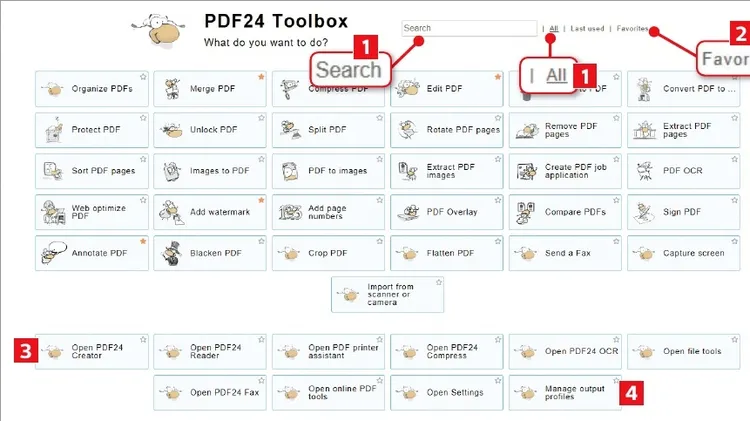Open the Annotate PDF speech-bubble icon
Viewport: 750px width, 421px height.
coord(54,253)
